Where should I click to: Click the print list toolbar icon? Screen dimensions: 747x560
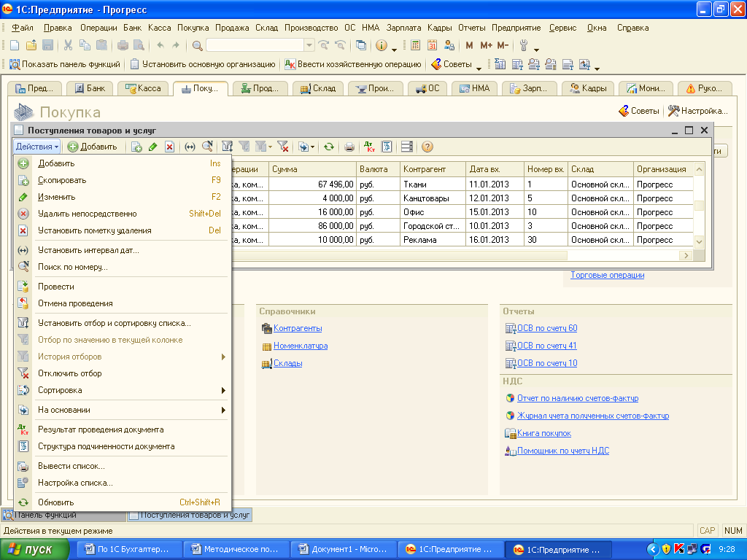[x=349, y=147]
